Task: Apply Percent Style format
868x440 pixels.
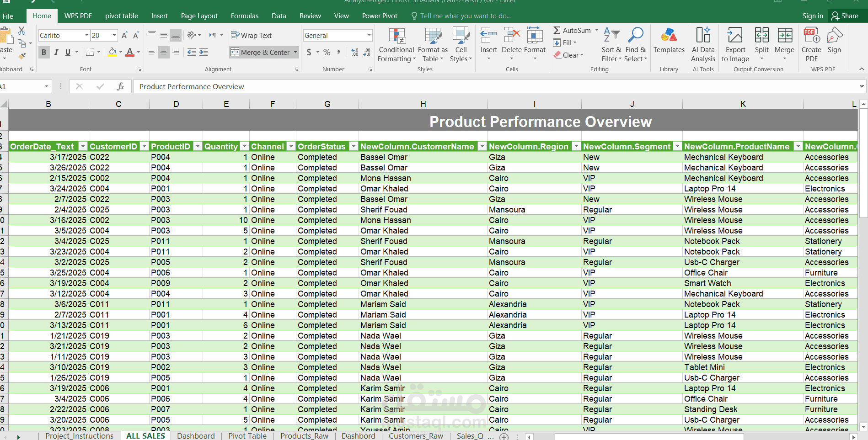Action: pos(327,52)
